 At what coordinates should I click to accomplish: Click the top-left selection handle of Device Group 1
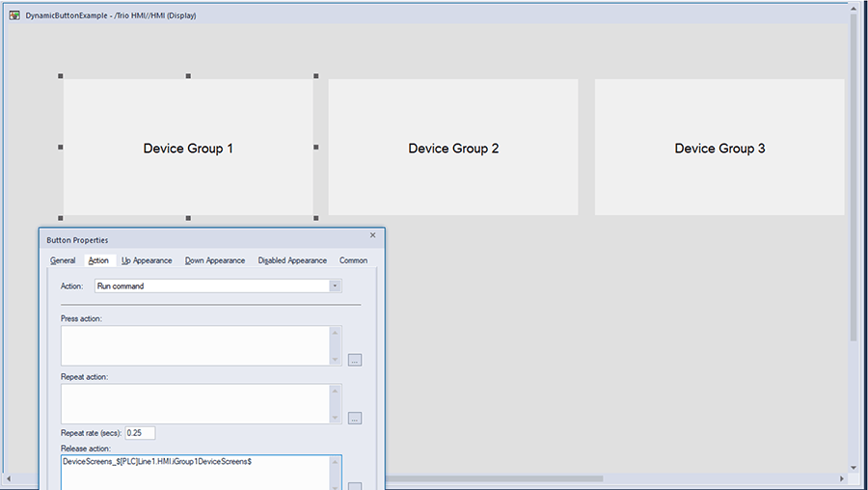61,76
